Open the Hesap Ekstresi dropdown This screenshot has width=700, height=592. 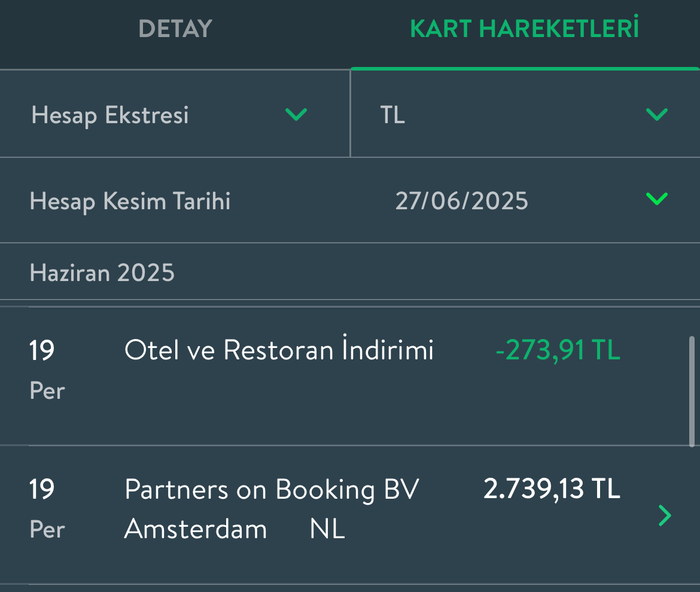pyautogui.click(x=175, y=114)
